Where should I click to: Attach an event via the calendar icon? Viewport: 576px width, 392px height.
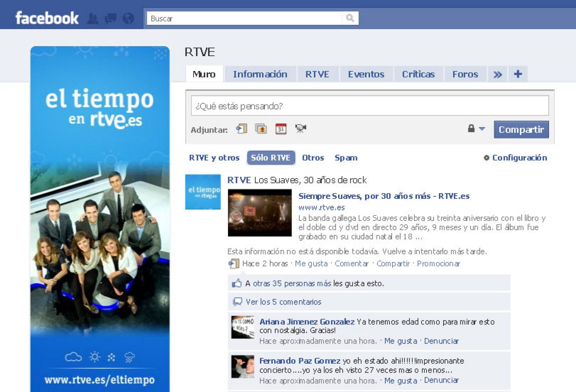282,129
